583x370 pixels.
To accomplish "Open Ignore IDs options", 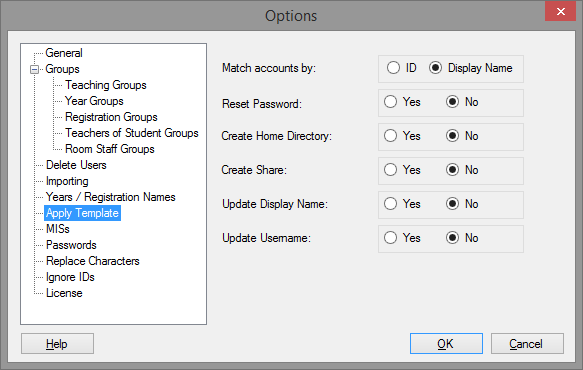I will point(70,277).
